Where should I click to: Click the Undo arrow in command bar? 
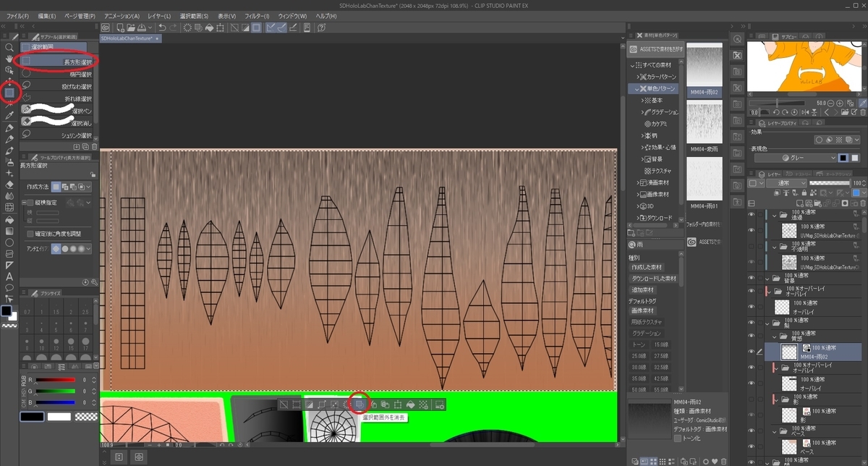tap(162, 27)
